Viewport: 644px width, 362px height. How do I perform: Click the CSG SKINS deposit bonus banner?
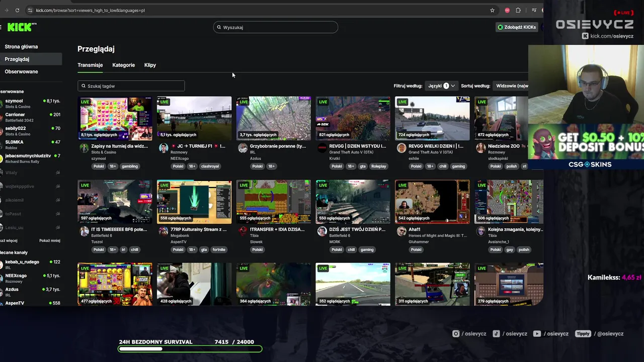point(586,147)
